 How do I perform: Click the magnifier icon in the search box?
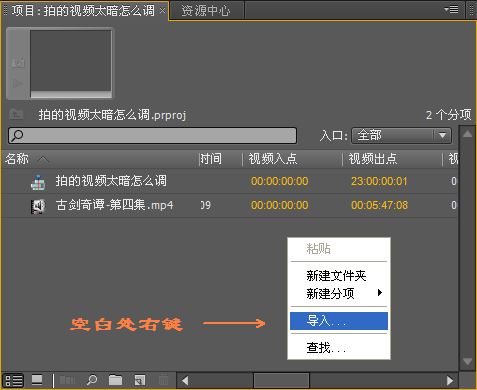[x=17, y=135]
